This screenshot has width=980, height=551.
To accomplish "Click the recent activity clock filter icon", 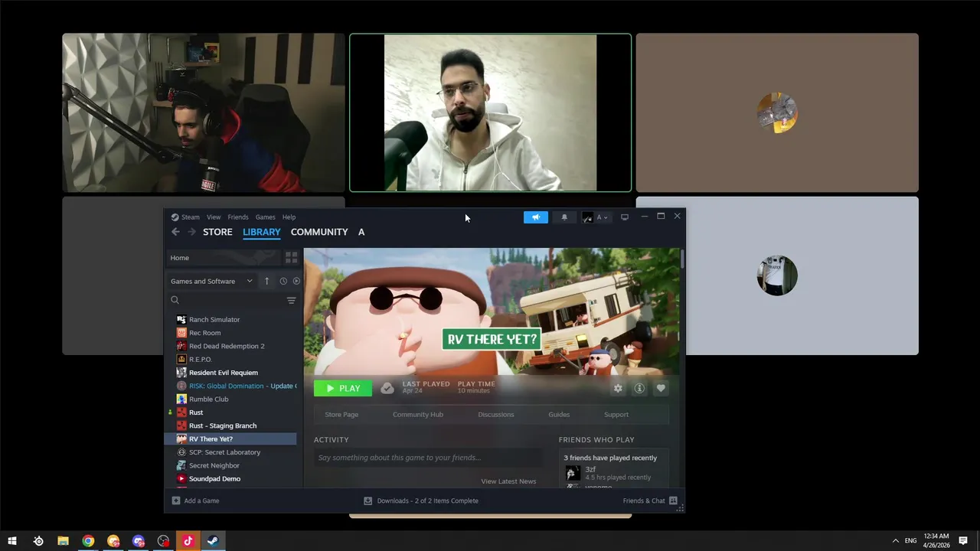I will [x=283, y=281].
